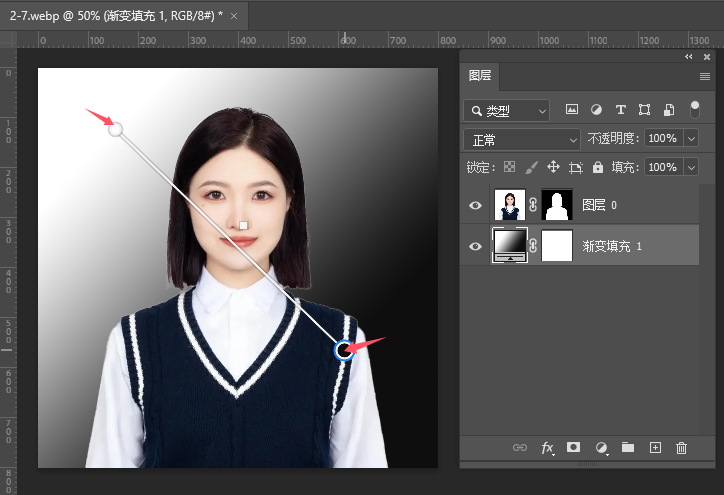The height and width of the screenshot is (495, 724).
Task: Click lock all padlock icon
Action: tap(598, 167)
